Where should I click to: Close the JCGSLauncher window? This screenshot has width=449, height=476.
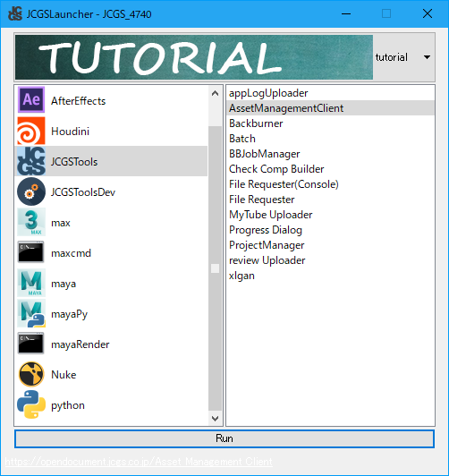428,13
